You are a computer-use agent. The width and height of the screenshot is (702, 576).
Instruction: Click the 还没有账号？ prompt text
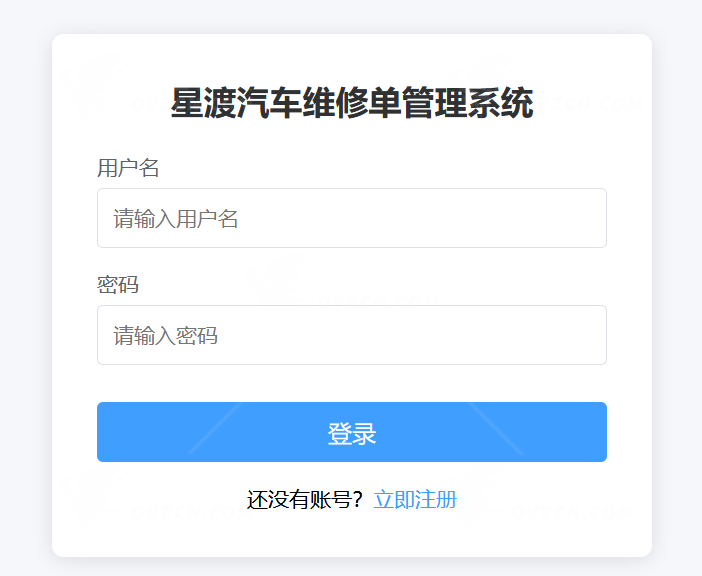point(305,500)
